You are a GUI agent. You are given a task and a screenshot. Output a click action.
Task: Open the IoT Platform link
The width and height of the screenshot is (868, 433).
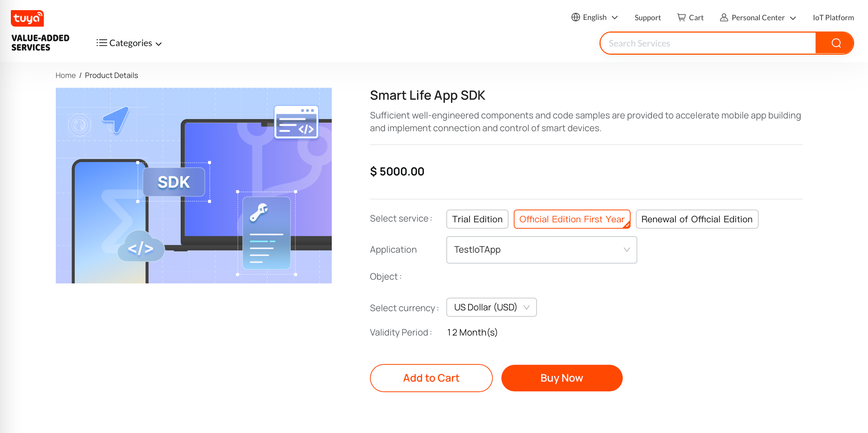click(833, 17)
